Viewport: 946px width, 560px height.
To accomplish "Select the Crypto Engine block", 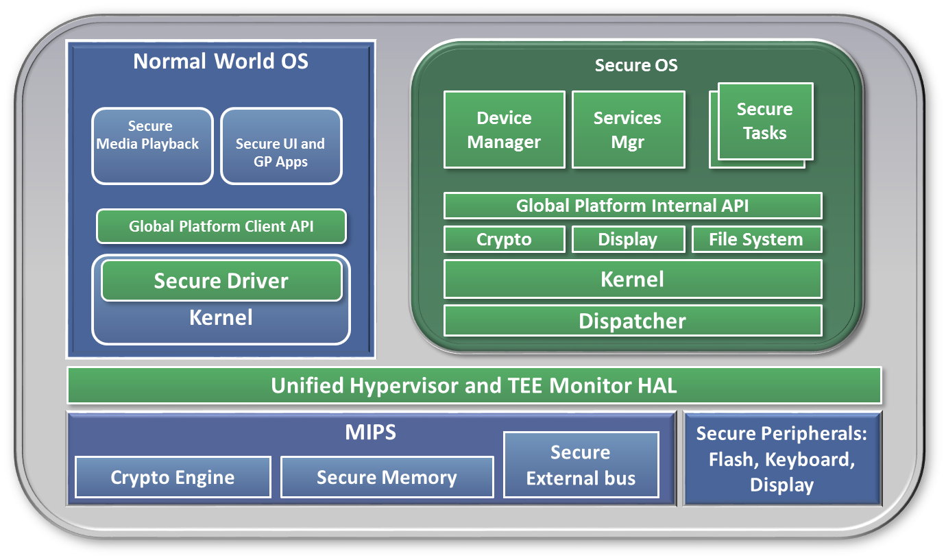I will [x=173, y=477].
